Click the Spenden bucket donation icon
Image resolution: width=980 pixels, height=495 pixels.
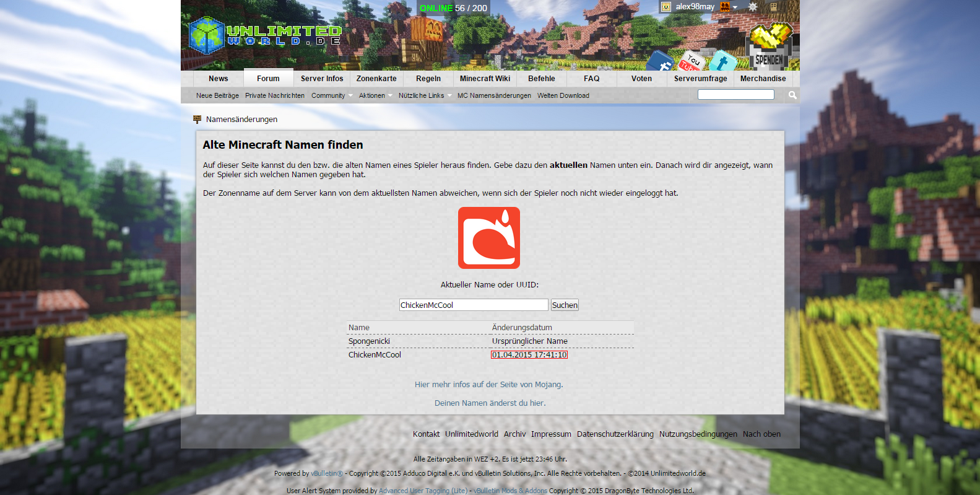click(769, 46)
